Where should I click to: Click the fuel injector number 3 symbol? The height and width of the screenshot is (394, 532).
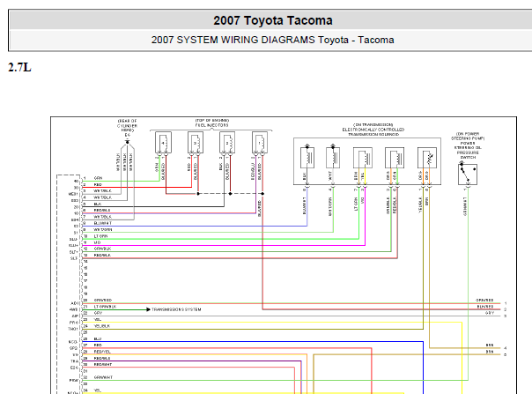[196, 143]
